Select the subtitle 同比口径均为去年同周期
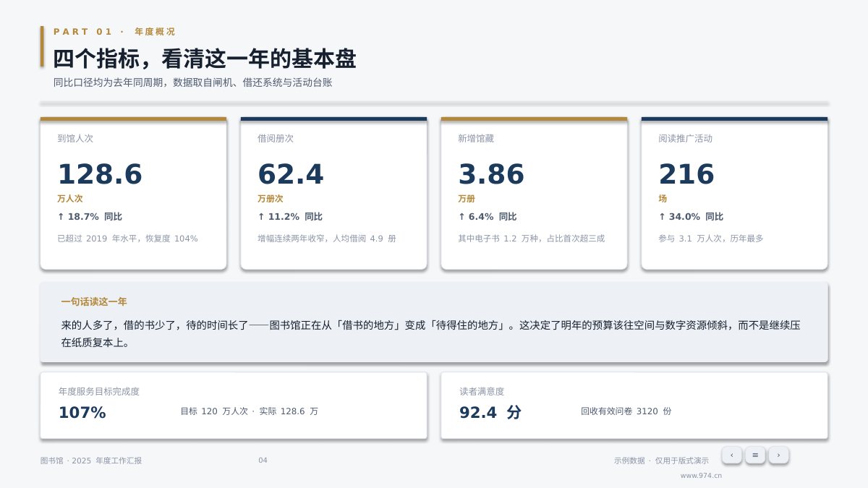This screenshot has width=868, height=488. 192,83
